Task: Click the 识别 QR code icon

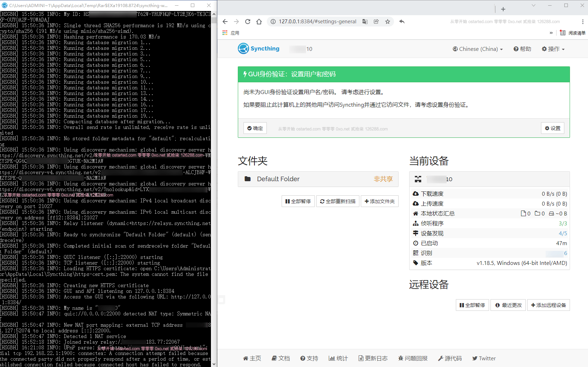Action: pos(416,253)
